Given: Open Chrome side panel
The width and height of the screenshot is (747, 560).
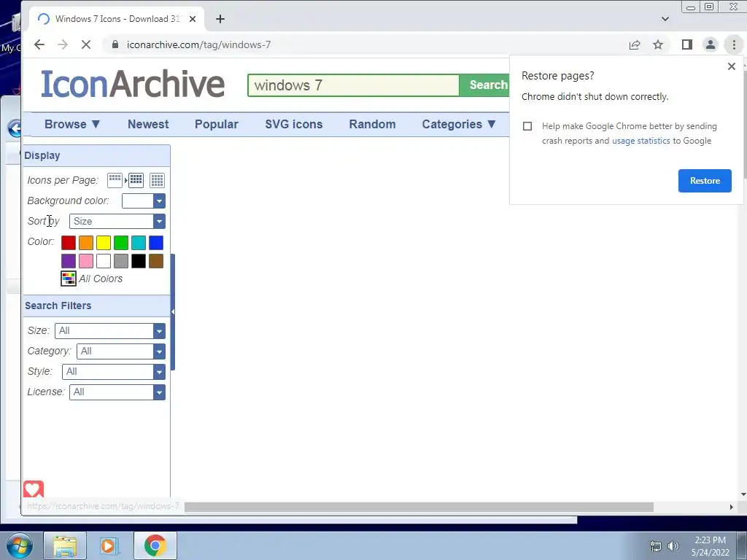Looking at the screenshot, I should click(x=686, y=44).
